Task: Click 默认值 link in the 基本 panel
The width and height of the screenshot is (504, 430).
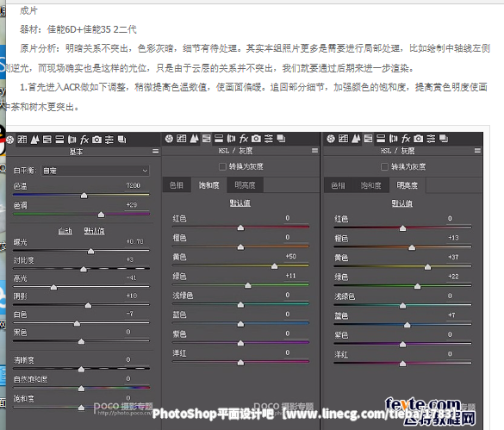Action: 94,231
